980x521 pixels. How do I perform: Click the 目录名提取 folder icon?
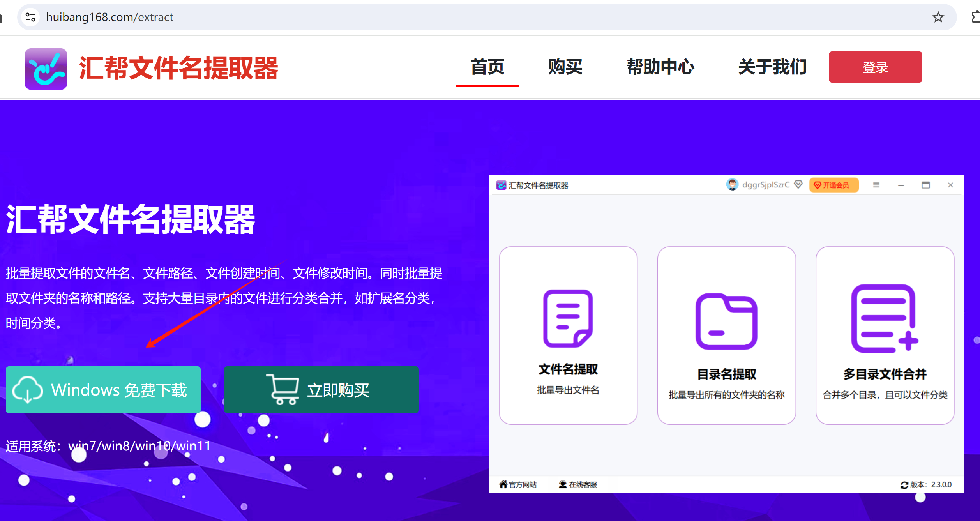pyautogui.click(x=726, y=321)
